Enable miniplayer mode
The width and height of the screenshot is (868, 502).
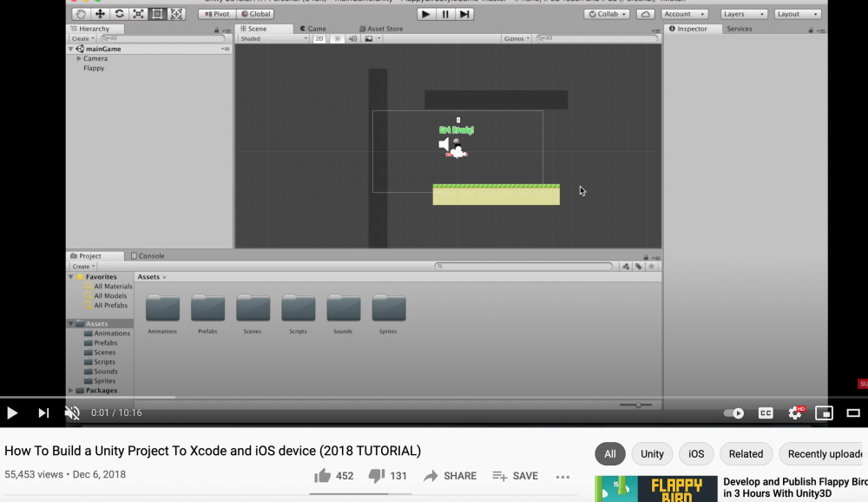click(x=825, y=413)
